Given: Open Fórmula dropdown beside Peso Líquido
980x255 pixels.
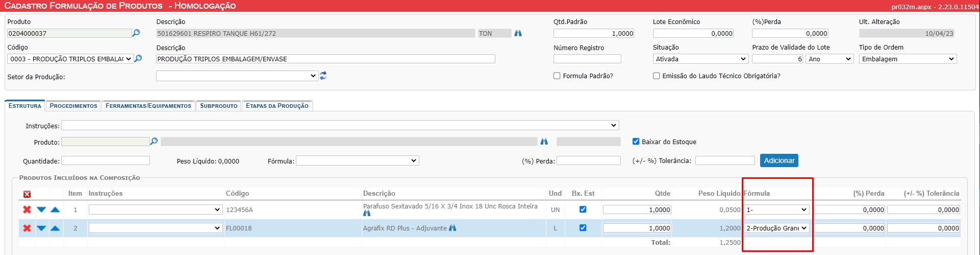Looking at the screenshot, I should [x=358, y=160].
